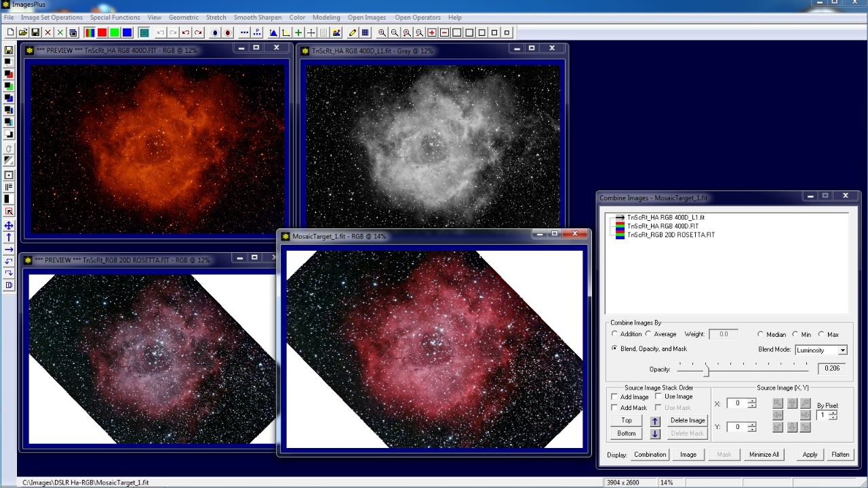Click the red X close-image toolbar icon
The height and width of the screenshot is (488, 868).
[x=48, y=33]
